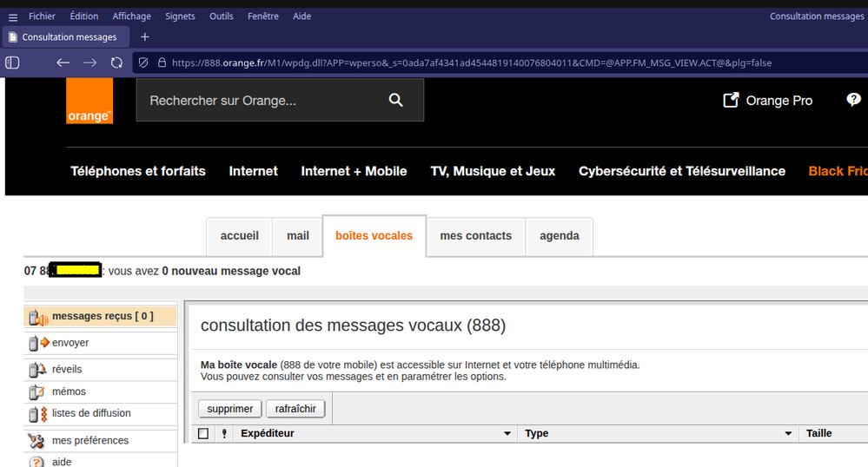868x467 pixels.
Task: Click the messages reçus phone speaker icon
Action: click(x=38, y=317)
